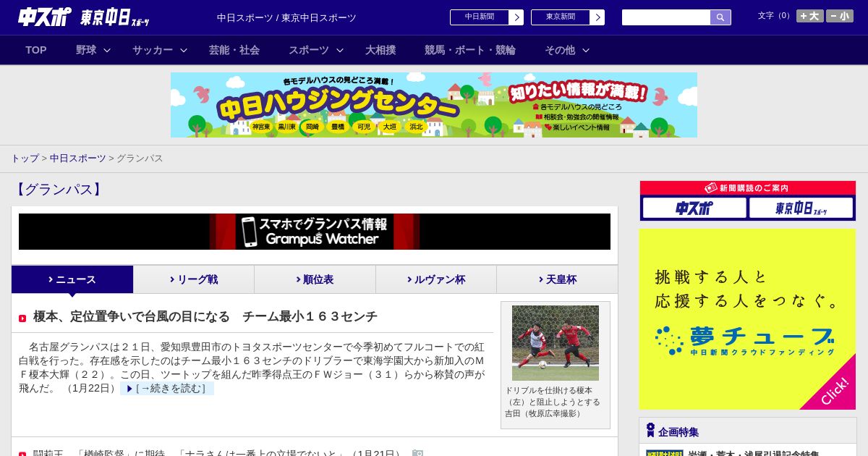
Task: Click the 中スポ subscription button
Action: [694, 208]
